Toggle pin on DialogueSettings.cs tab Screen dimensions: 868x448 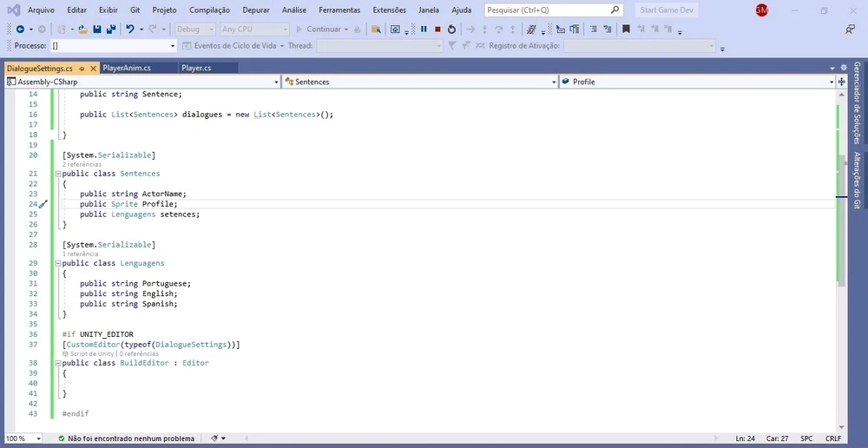[80, 68]
